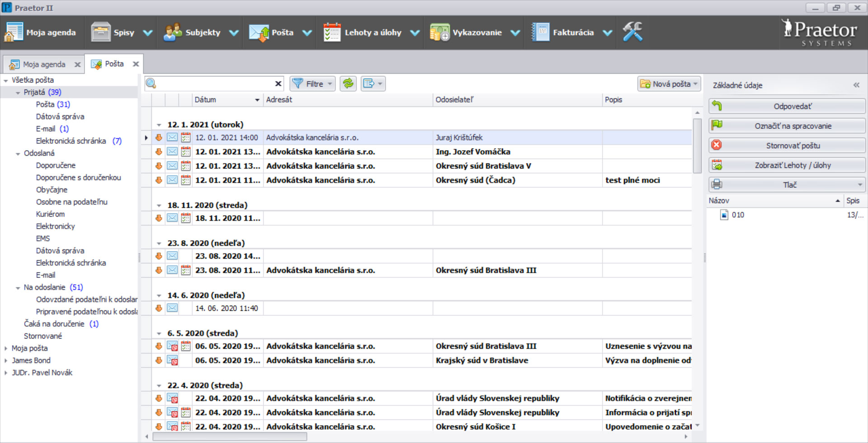
Task: Open the tools wrench and hammer icon
Action: [x=632, y=32]
